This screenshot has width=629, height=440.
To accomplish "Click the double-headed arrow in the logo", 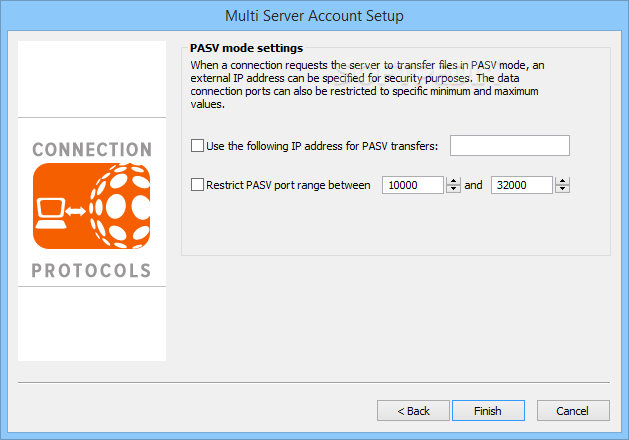I will 76,211.
